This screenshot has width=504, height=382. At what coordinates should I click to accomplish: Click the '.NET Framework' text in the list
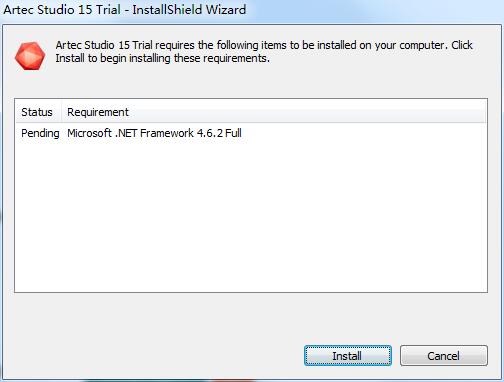(x=154, y=133)
